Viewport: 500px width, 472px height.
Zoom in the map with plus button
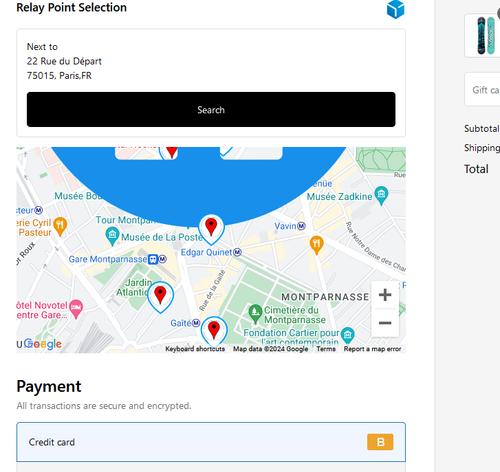click(x=385, y=295)
